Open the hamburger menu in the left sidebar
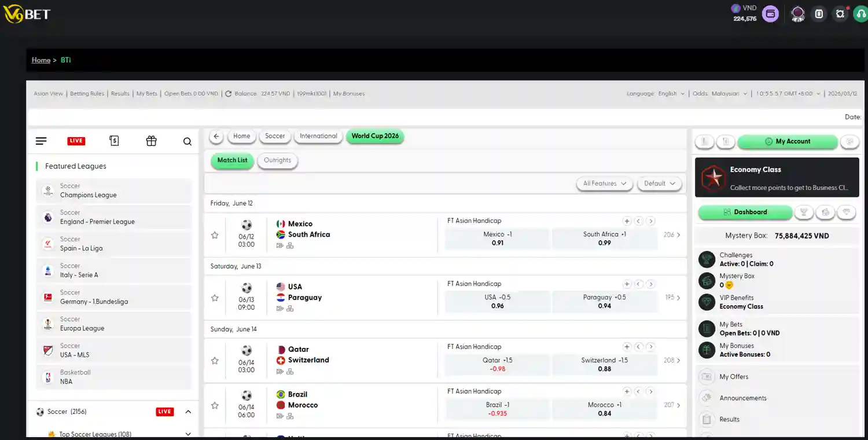 (41, 141)
